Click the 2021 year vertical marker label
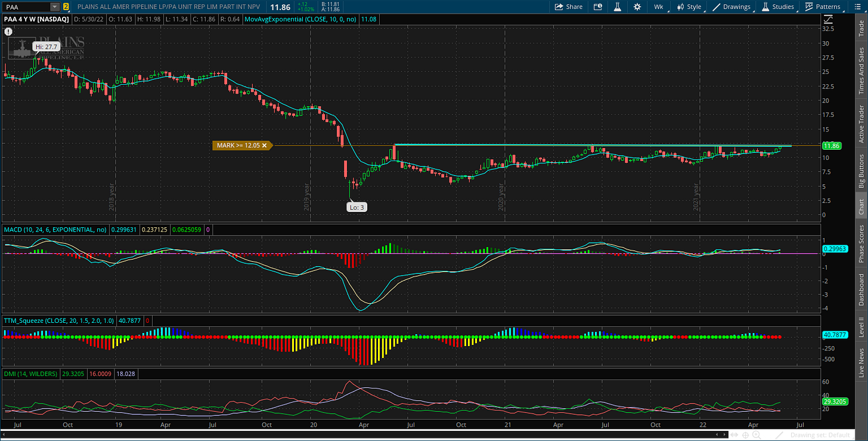Viewport: 868px width, 441px height. (696, 196)
